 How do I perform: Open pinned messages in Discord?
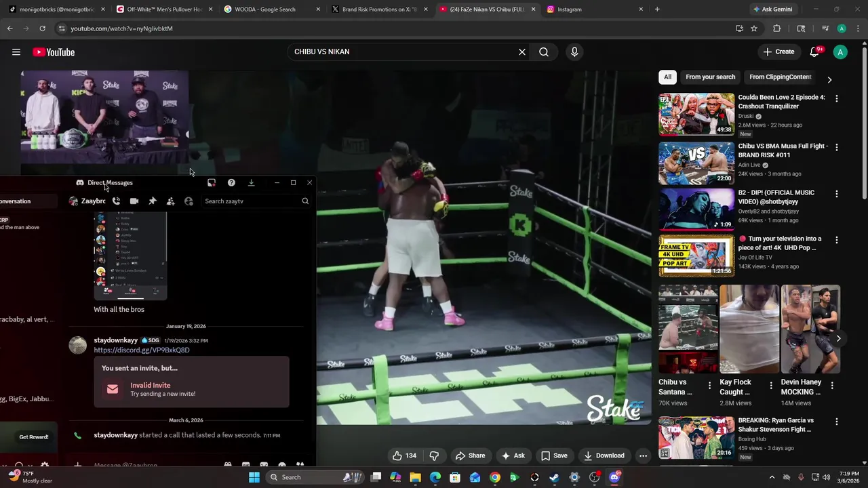153,201
